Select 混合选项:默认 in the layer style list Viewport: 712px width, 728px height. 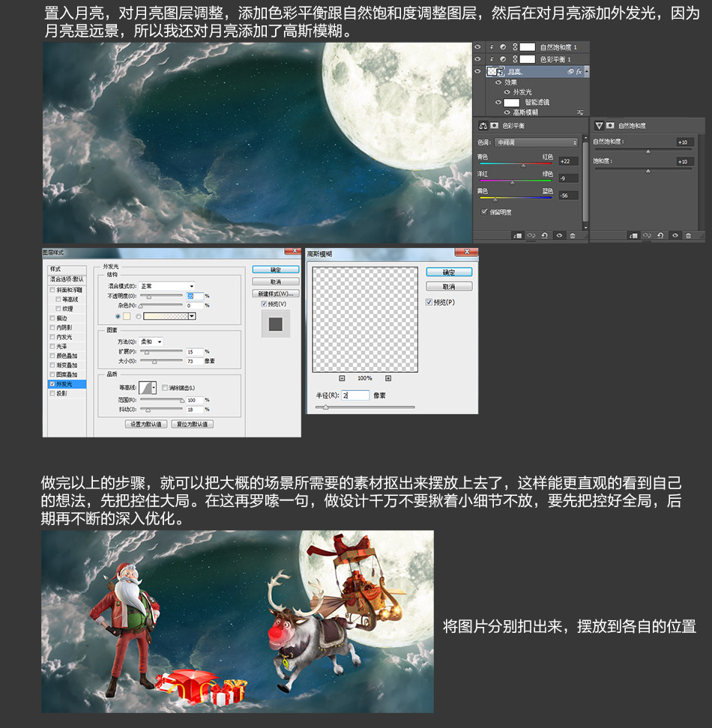[x=67, y=279]
